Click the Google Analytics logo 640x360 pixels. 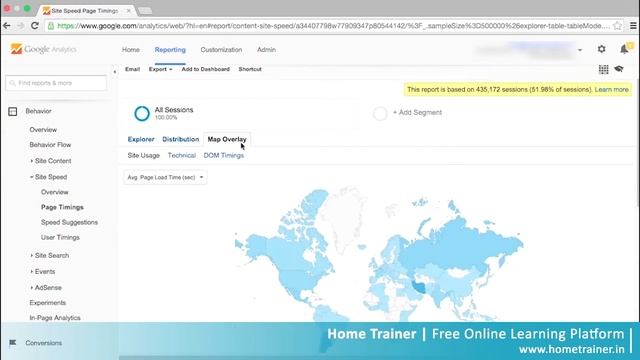click(x=44, y=49)
